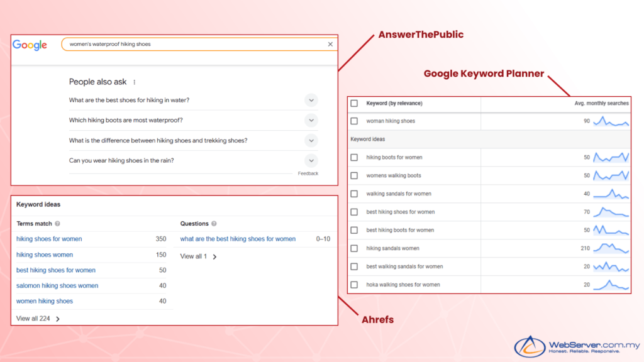This screenshot has height=362, width=644.
Task: Click the 0–10 volume value in Questions
Action: pyautogui.click(x=323, y=239)
